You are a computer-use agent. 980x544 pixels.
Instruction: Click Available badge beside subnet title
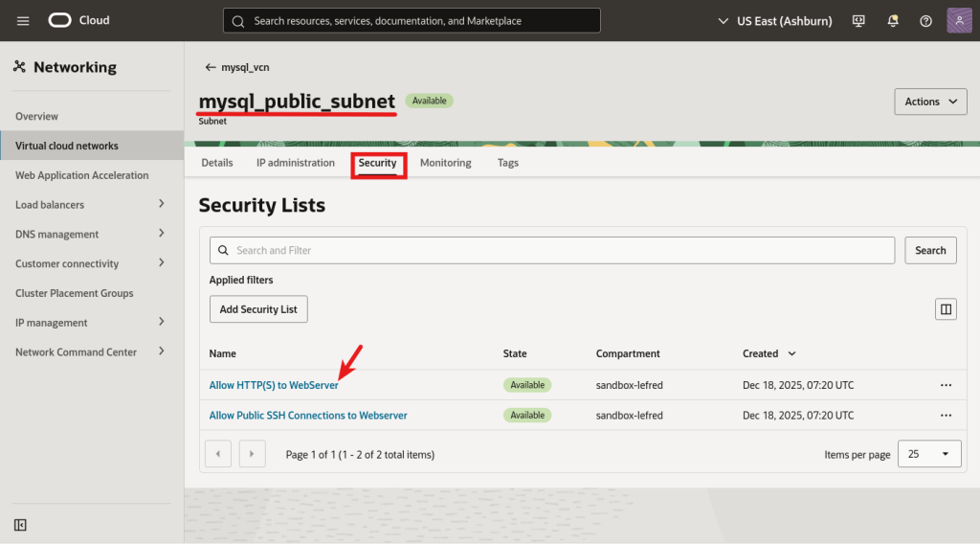[430, 101]
